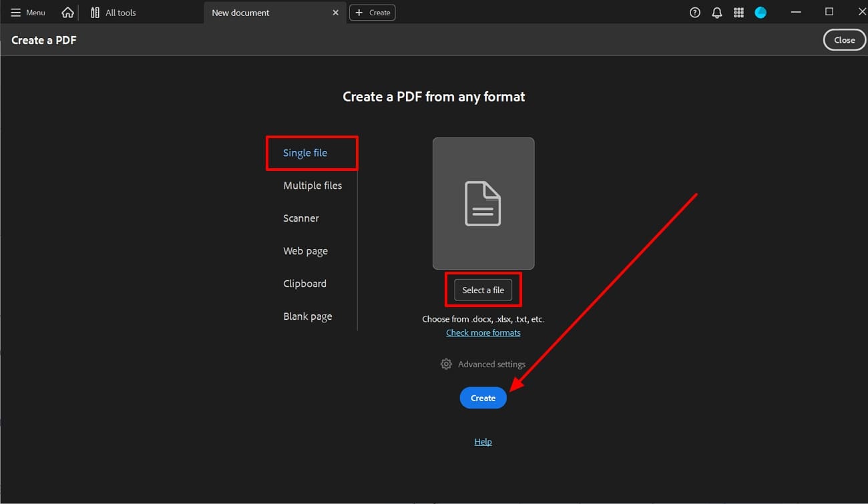Choose the Blank page option
The height and width of the screenshot is (504, 868).
click(x=308, y=316)
